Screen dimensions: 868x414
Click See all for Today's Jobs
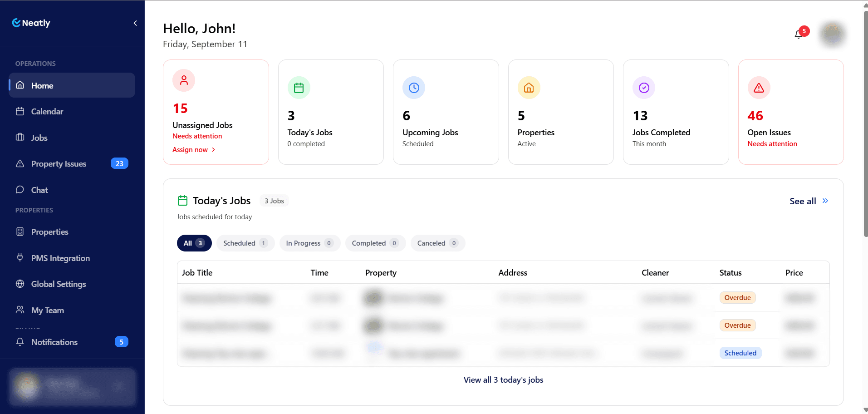[809, 201]
